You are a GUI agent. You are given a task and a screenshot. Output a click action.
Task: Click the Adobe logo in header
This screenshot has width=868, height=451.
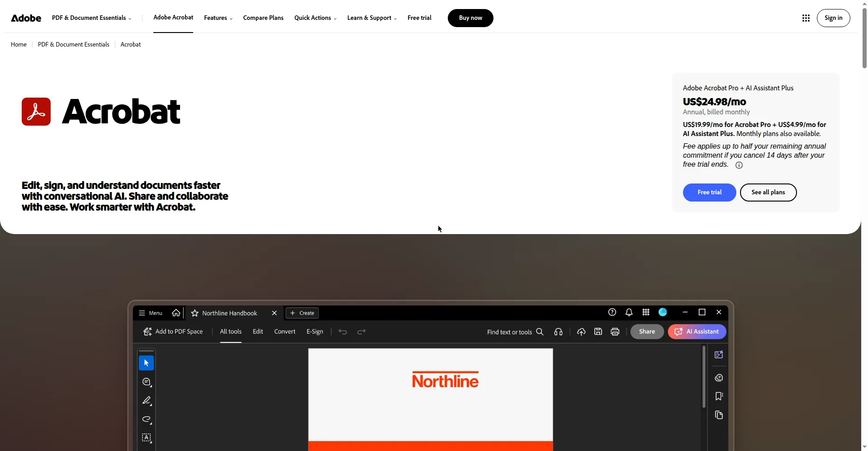tap(26, 18)
